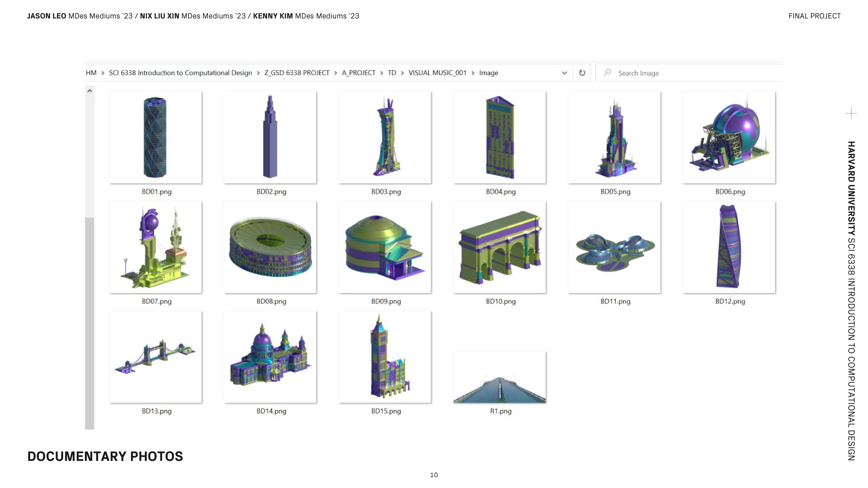Click the BD07.png file name
The height and width of the screenshot is (488, 868).
click(157, 301)
